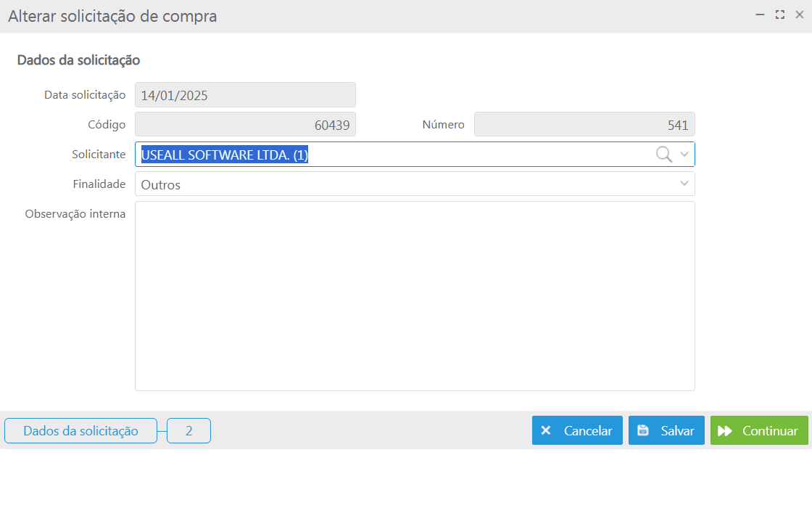Minimize the Alterar solicitação de compra window

pos(761,15)
